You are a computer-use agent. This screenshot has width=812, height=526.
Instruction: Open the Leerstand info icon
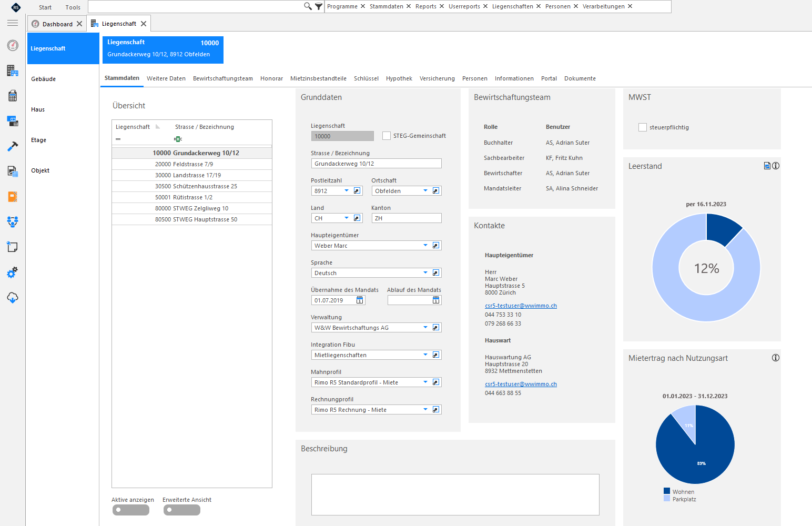coord(776,166)
